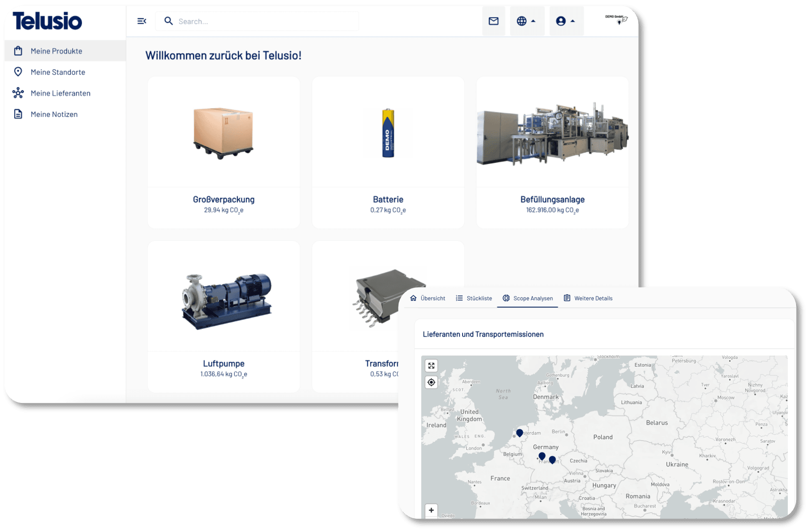Click the Lieferanten und Transportemissionen heading
This screenshot has height=532, width=809.
(483, 334)
